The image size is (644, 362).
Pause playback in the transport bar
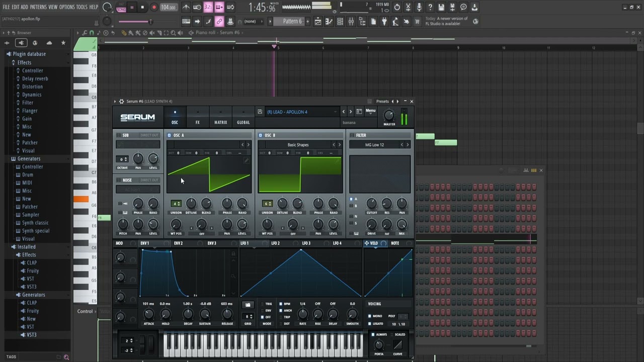point(132,7)
